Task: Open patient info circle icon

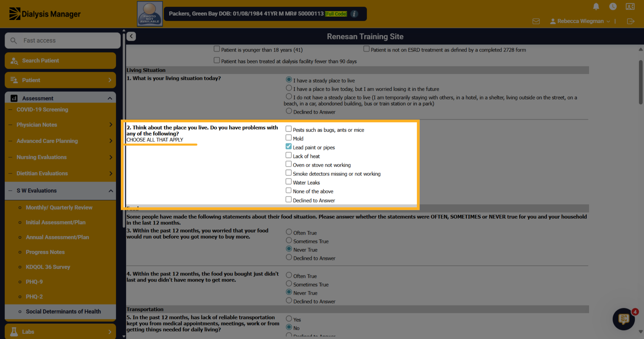Action: (354, 14)
